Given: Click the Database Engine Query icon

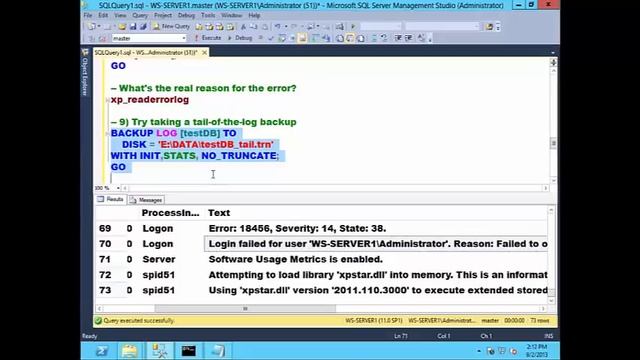Looking at the screenshot, I should pos(199,27).
